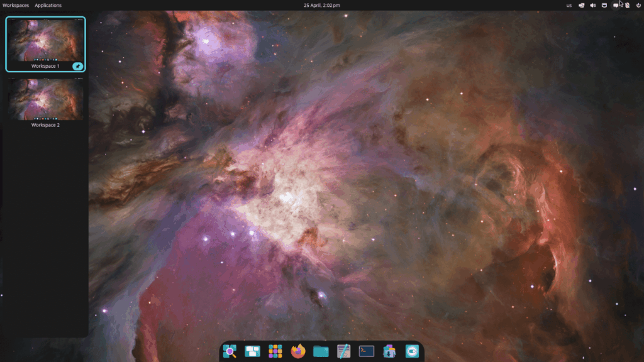Open the Workspaces menu in top bar
The height and width of the screenshot is (362, 644).
[x=16, y=5]
